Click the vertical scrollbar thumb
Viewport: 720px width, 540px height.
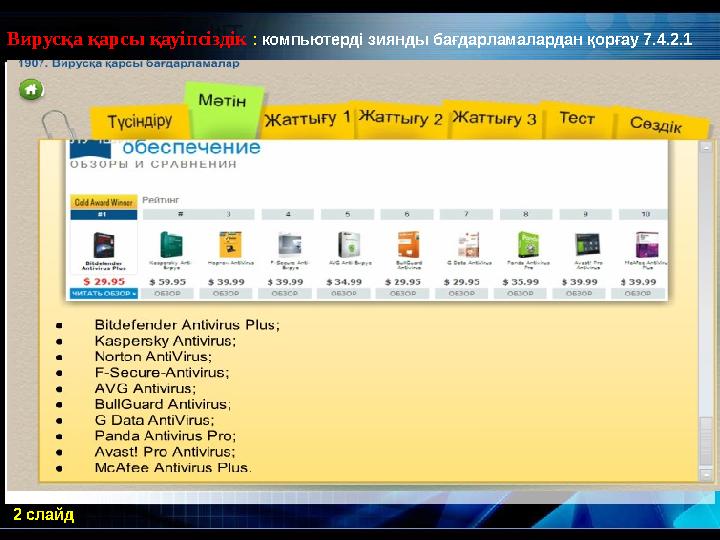click(706, 441)
